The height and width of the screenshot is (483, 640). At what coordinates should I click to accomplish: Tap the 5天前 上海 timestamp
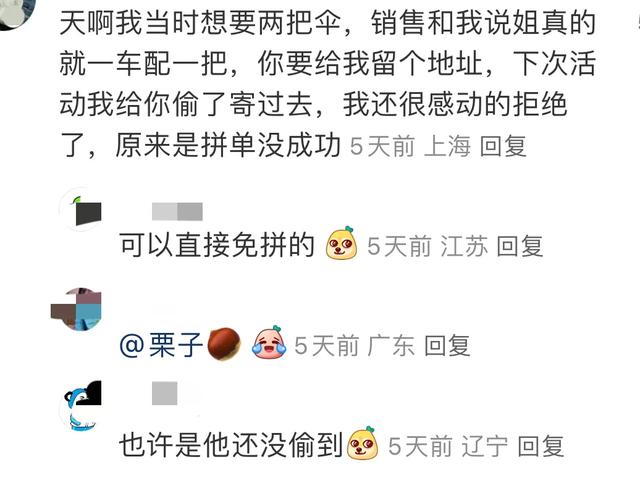click(x=410, y=146)
